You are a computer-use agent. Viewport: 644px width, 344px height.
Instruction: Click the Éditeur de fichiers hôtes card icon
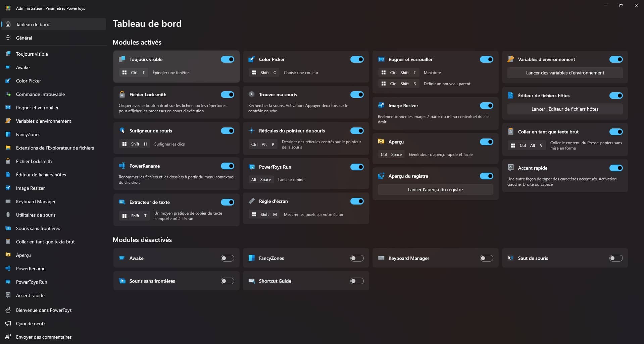point(511,96)
